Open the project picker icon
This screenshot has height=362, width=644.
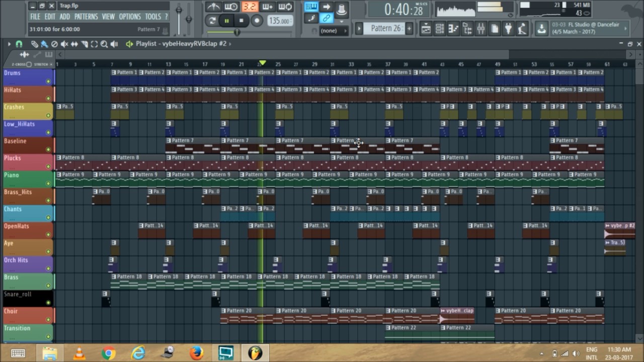click(495, 28)
